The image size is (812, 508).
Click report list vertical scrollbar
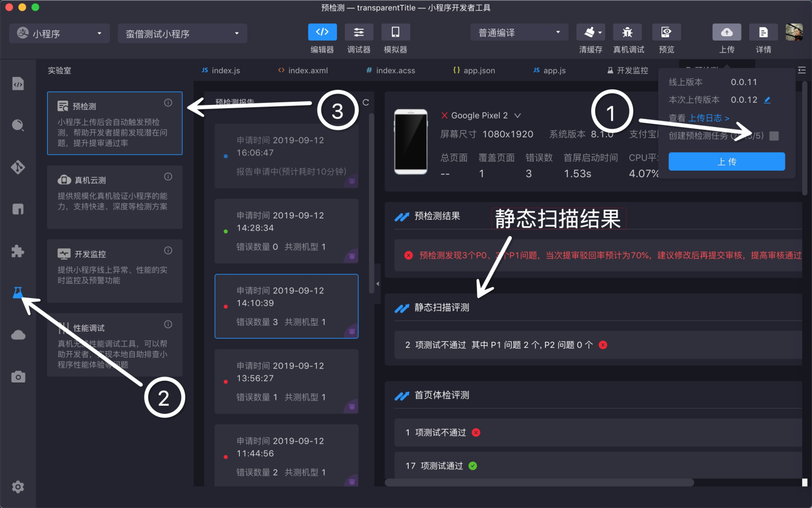pos(371,203)
